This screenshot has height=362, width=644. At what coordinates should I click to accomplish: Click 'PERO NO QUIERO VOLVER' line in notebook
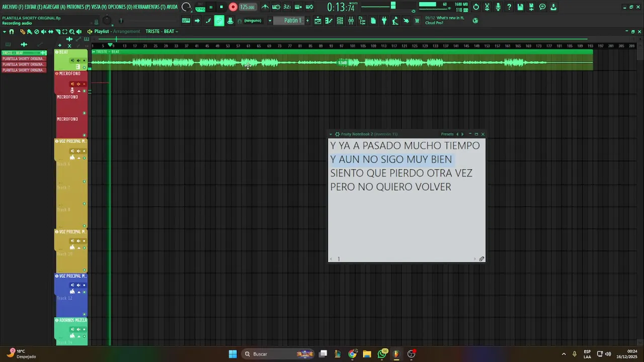(390, 187)
